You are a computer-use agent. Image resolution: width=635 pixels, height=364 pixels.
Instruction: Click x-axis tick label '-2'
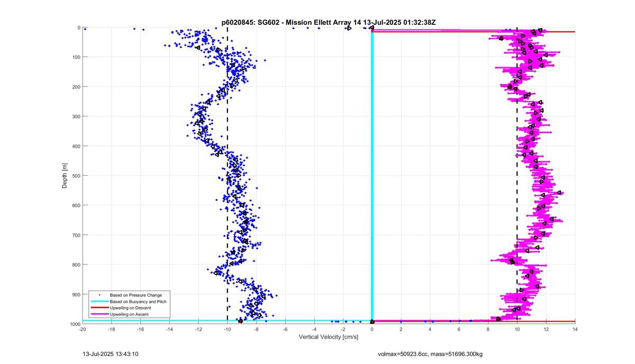pyautogui.click(x=343, y=329)
